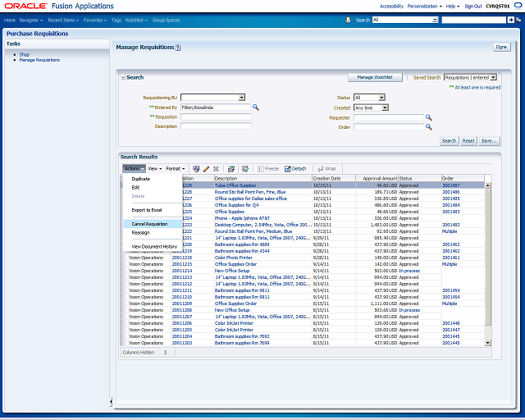Click the Sign Out link

(x=473, y=6)
